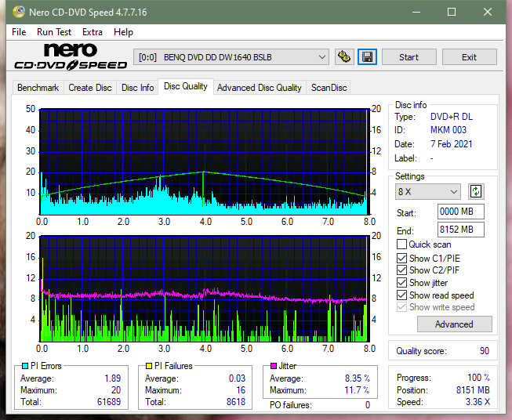Toggle Show jitter checkbox
This screenshot has width=512, height=420.
coord(401,283)
